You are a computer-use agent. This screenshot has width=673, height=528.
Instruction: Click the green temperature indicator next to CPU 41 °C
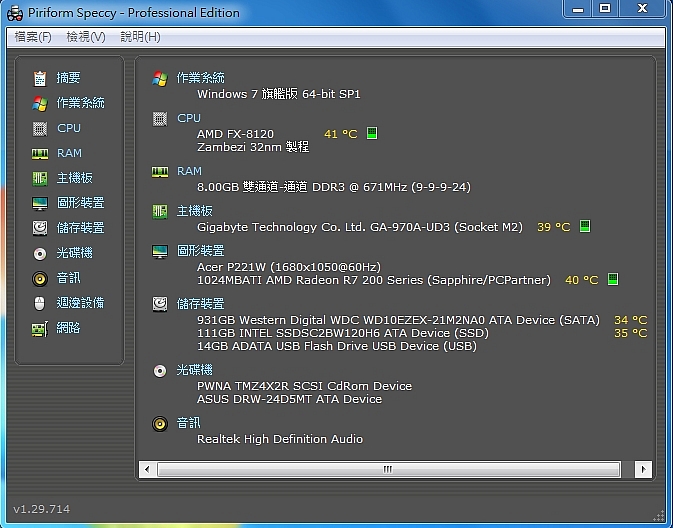point(372,133)
